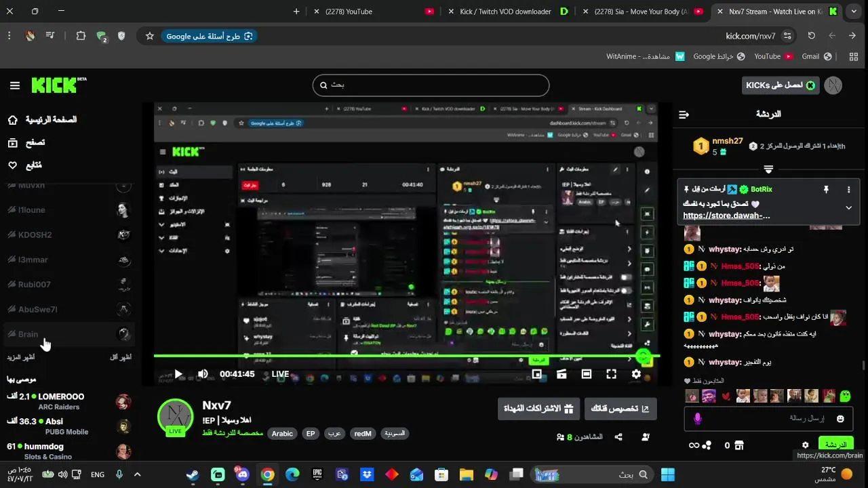Open pinned message options menu
This screenshot has width=868, height=488.
click(x=848, y=190)
